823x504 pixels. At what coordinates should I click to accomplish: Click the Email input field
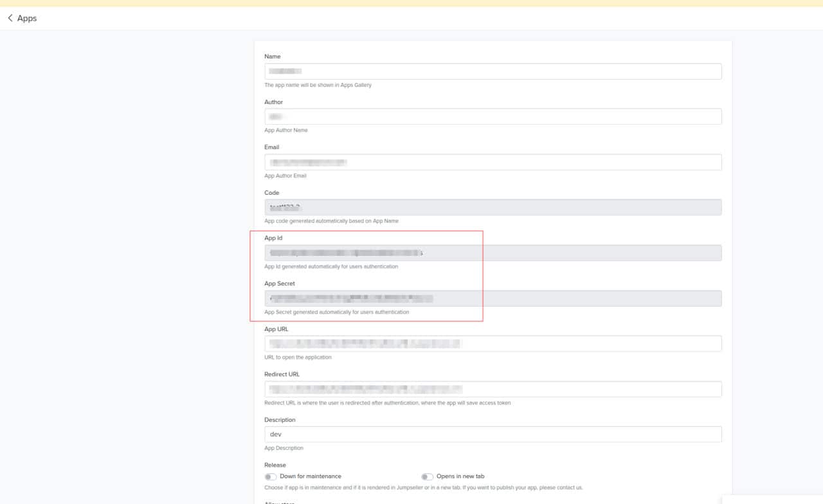tap(493, 161)
